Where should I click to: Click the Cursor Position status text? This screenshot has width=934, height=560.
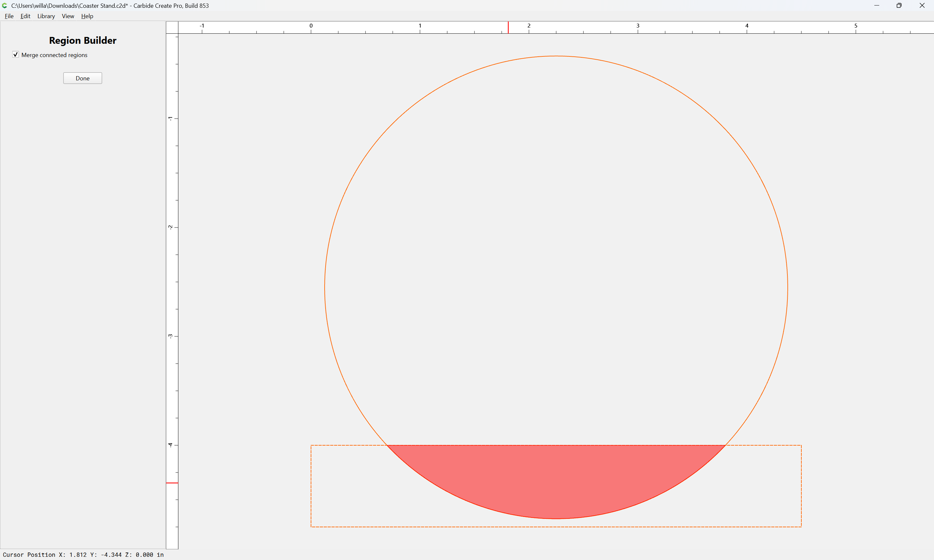point(83,555)
